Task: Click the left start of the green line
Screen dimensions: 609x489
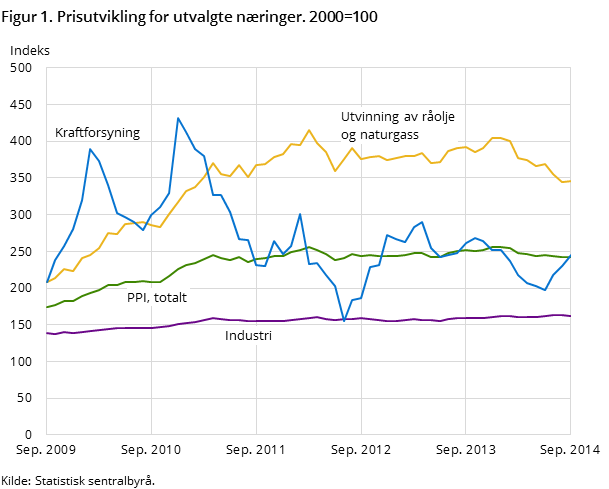Action: coord(47,306)
